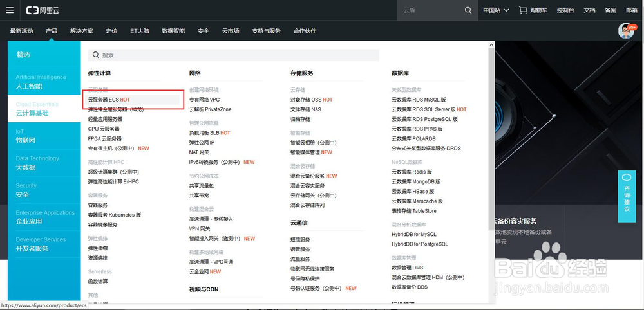
Task: Open the 云市场 menu
Action: (x=231, y=31)
